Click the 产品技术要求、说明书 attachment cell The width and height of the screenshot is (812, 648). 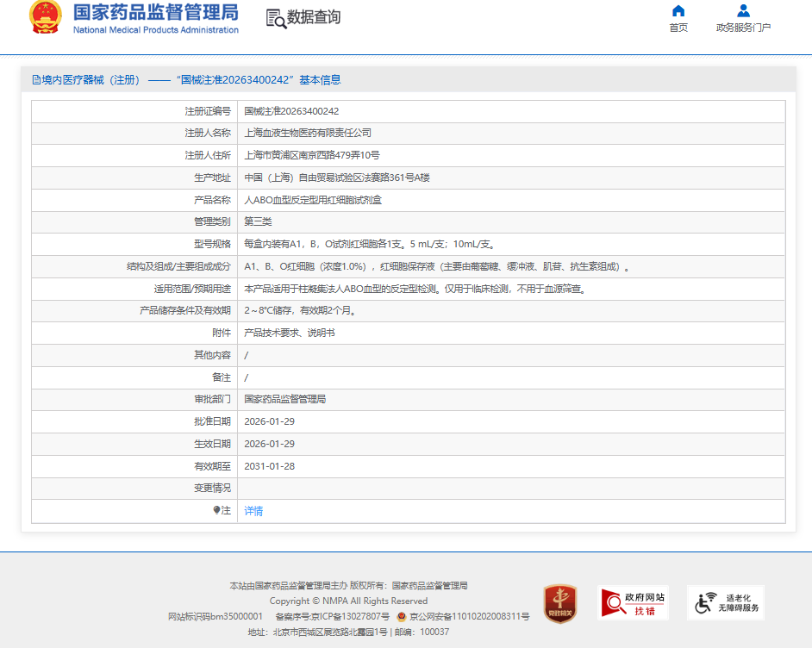coord(289,333)
